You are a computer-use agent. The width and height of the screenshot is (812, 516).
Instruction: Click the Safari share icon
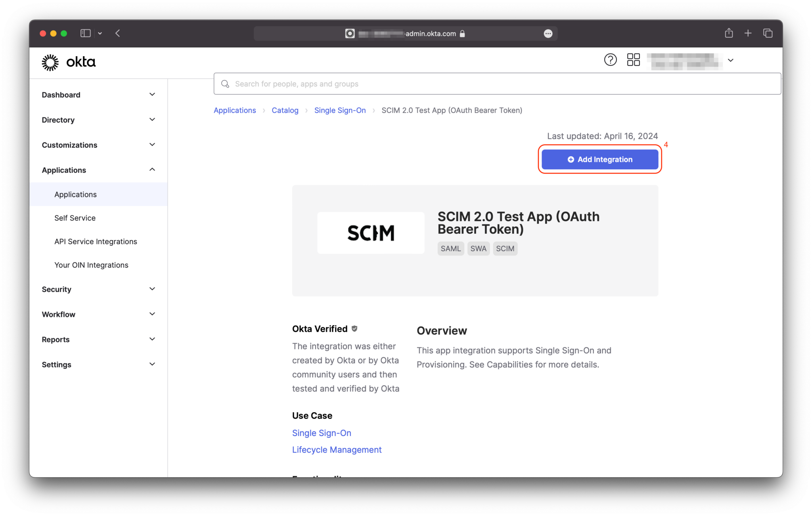[728, 33]
